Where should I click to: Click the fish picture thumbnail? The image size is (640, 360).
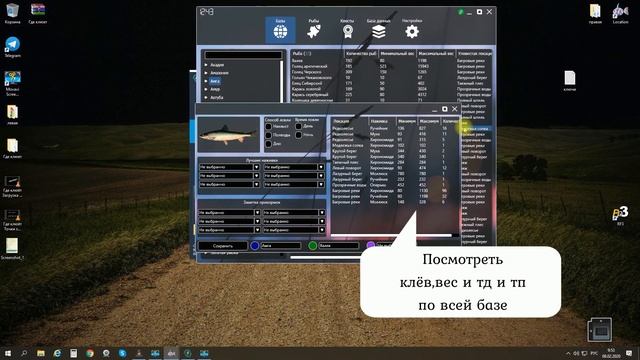[228, 134]
